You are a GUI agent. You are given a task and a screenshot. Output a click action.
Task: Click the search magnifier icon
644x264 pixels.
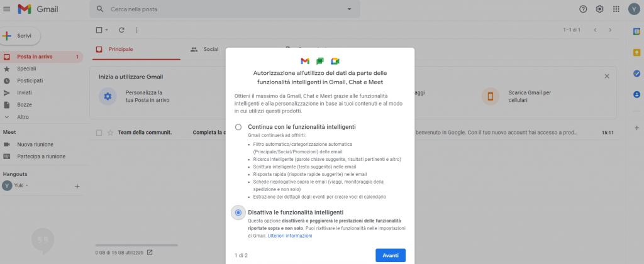click(x=100, y=9)
